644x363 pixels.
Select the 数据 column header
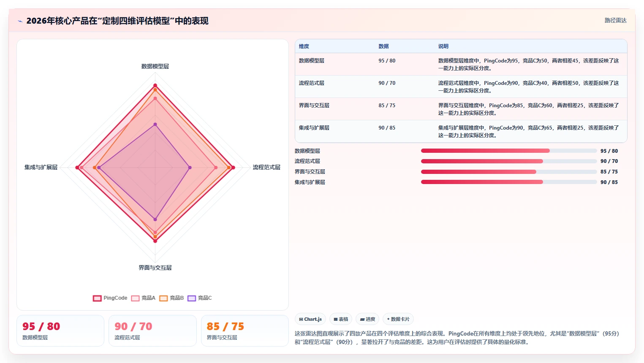[383, 46]
